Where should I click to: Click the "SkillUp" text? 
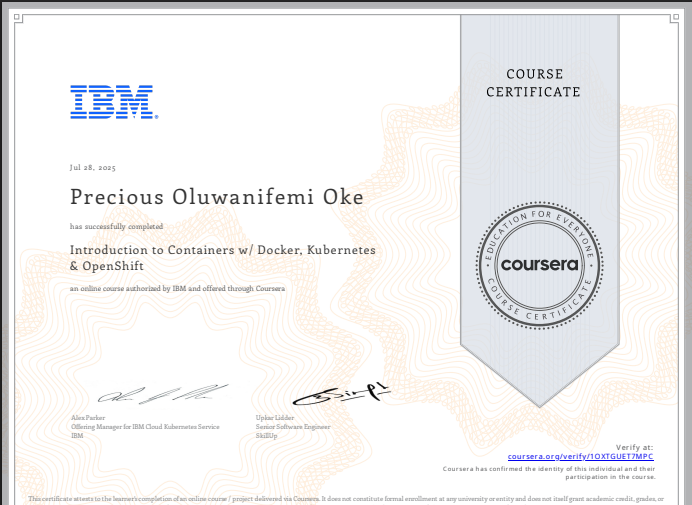[267, 436]
